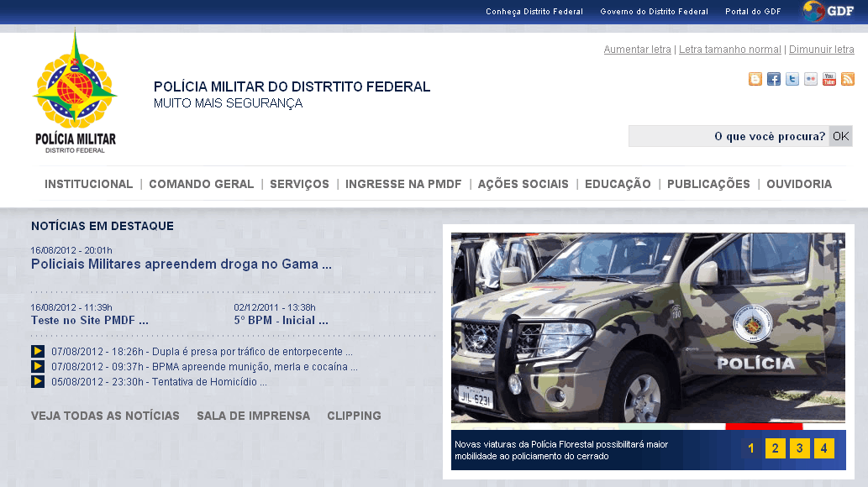The height and width of the screenshot is (487, 868).
Task: Click the yellow arrow beside 'Dupla é presa' news
Action: tap(37, 352)
